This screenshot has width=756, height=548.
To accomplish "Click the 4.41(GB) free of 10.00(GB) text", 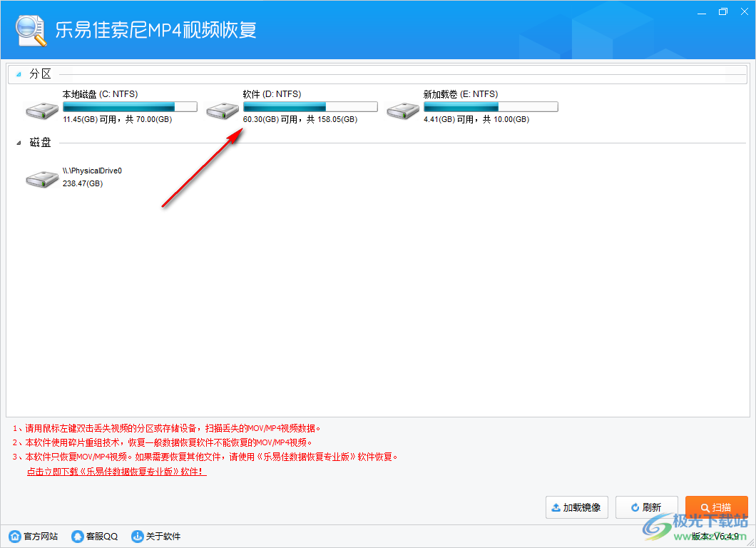I will click(476, 119).
